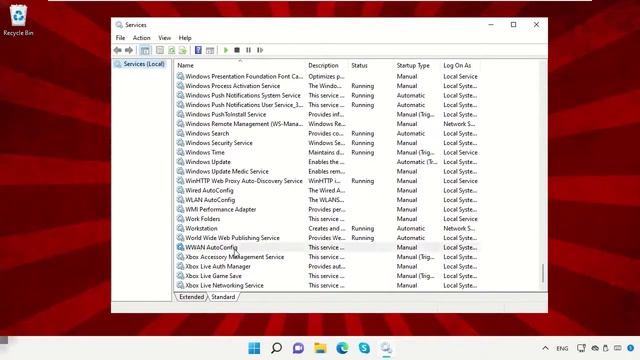Click gear icon beside Xbox Live Auth Manager
The width and height of the screenshot is (640, 360).
180,266
